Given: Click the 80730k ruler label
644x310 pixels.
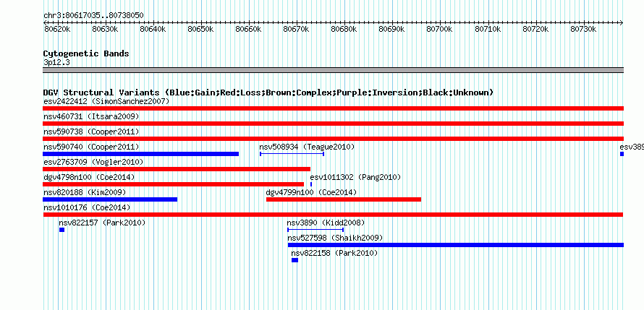Looking at the screenshot, I should [582, 29].
